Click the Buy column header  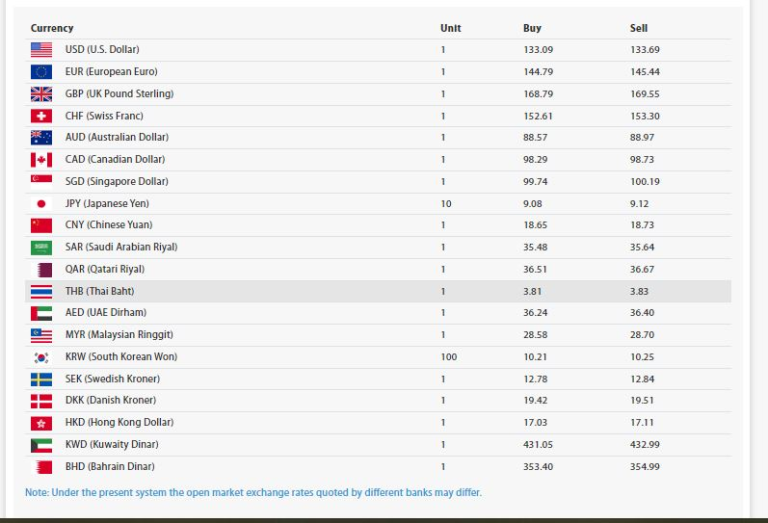532,28
